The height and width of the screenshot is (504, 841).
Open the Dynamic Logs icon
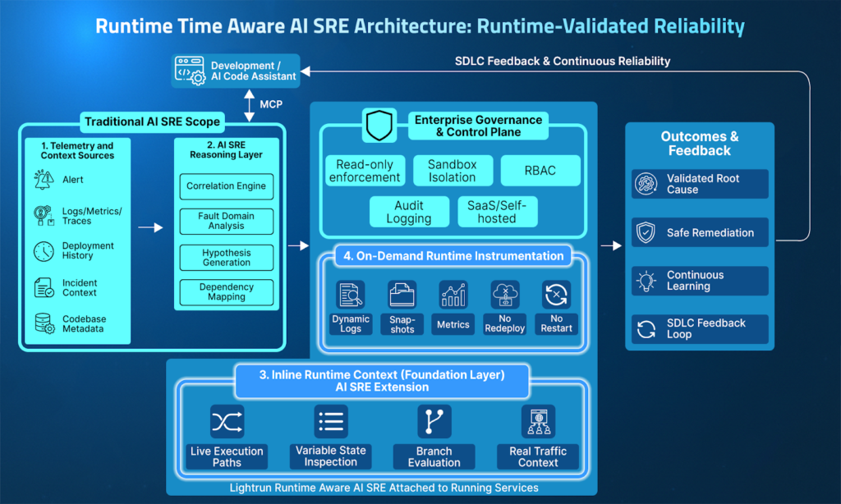(350, 294)
